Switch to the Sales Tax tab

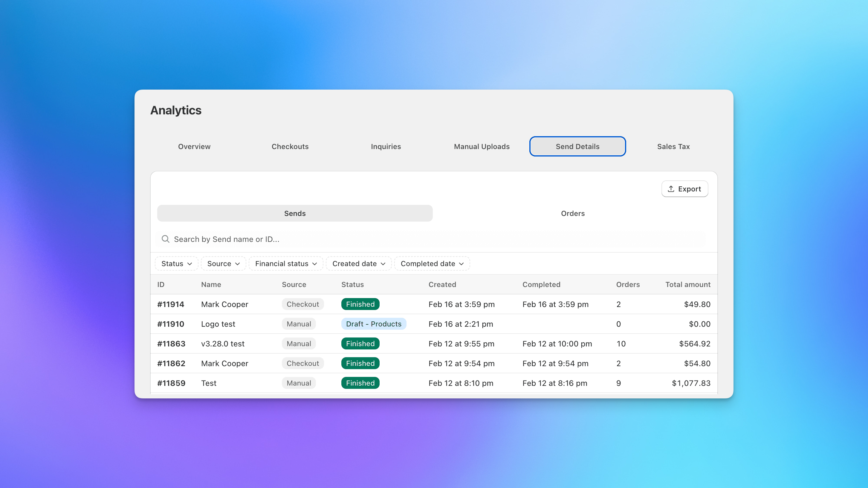[x=673, y=147]
